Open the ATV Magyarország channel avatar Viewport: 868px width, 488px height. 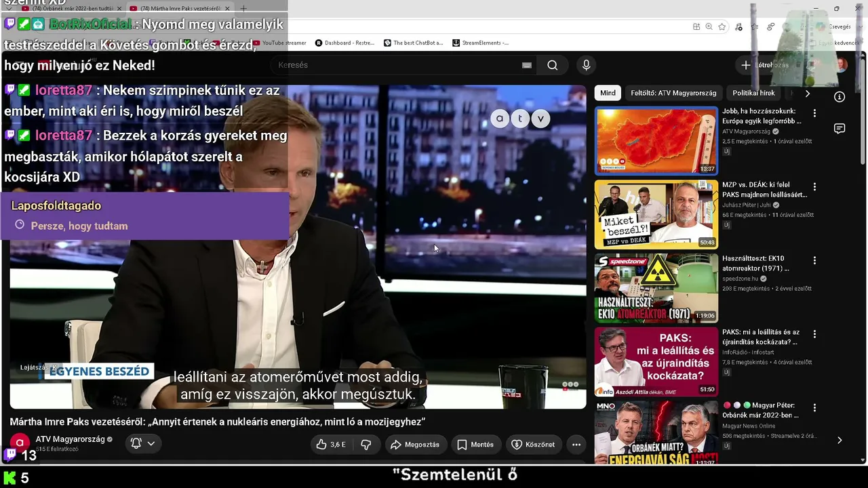coord(20,443)
